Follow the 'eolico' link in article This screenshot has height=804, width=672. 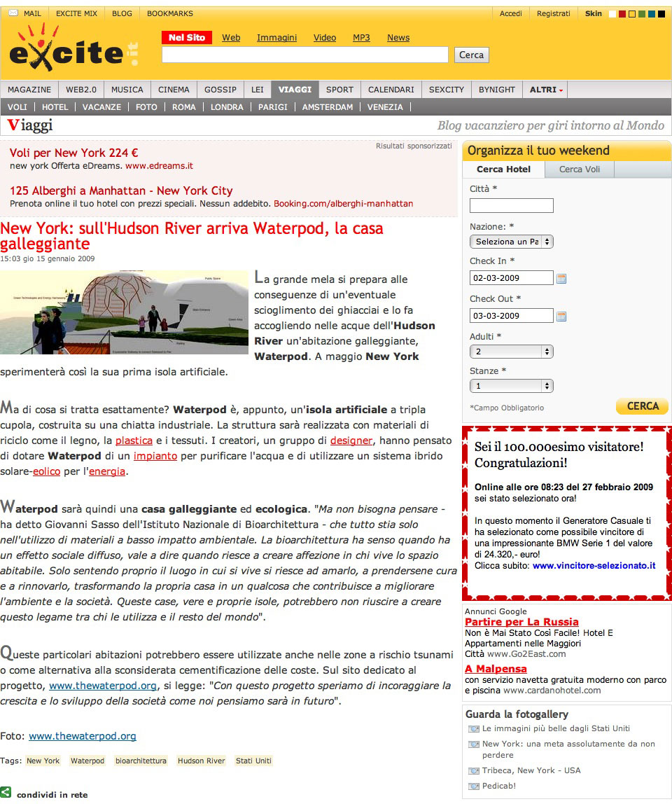coord(47,471)
